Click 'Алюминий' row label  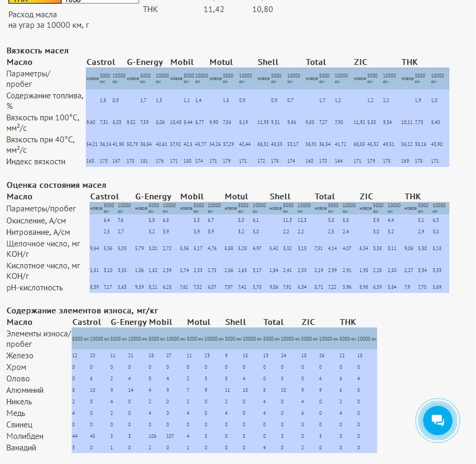click(x=25, y=390)
